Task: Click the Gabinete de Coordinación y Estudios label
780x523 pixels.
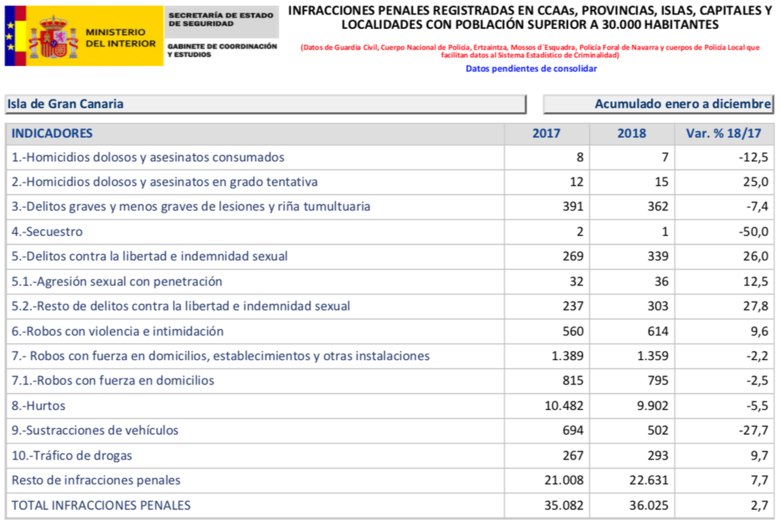Action: (x=222, y=50)
